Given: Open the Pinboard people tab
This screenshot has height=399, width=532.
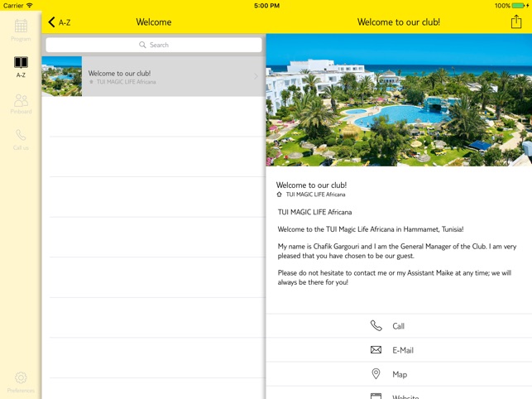Looking at the screenshot, I should (21, 104).
